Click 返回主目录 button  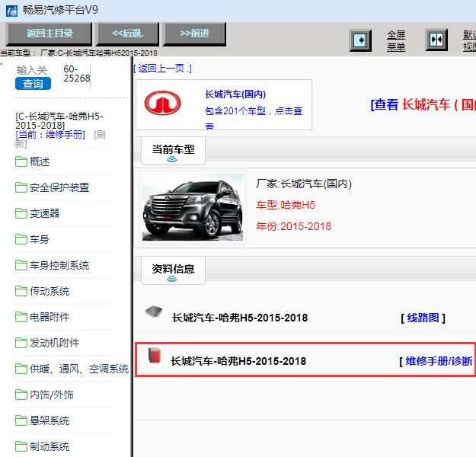50,34
